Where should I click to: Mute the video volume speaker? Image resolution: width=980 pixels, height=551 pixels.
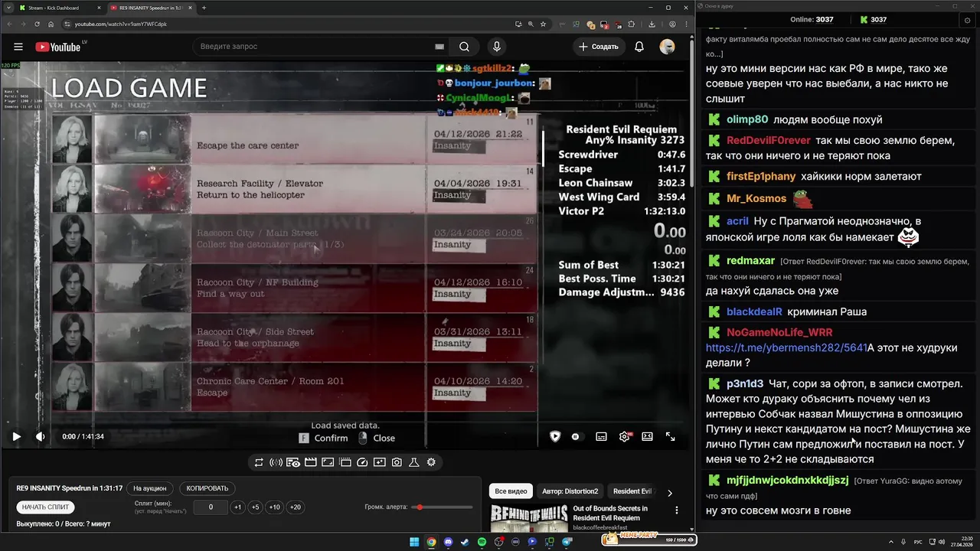(x=40, y=436)
